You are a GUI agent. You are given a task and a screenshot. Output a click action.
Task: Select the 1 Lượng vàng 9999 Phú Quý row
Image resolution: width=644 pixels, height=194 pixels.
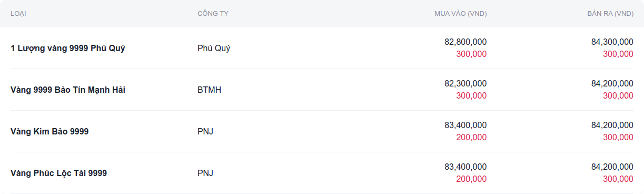coord(322,48)
